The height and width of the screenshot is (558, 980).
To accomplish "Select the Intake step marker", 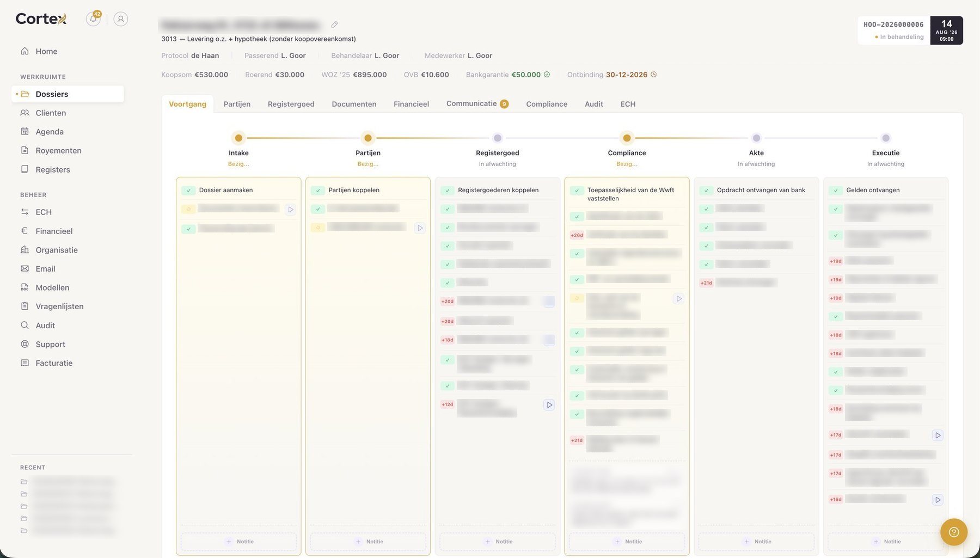I will point(238,138).
